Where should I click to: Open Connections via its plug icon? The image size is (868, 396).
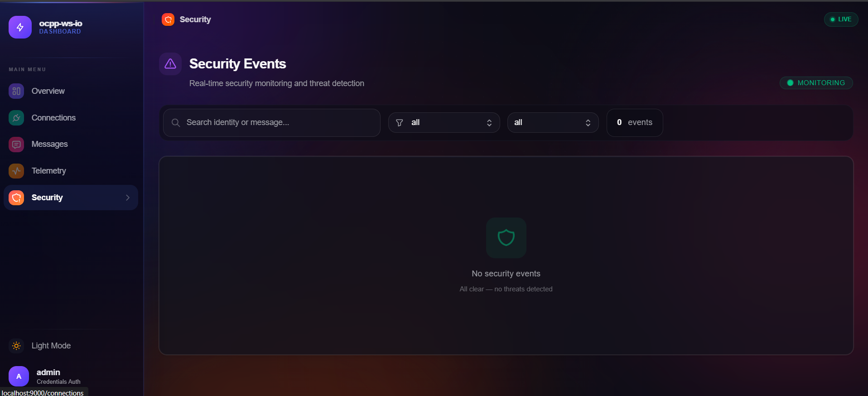[16, 117]
